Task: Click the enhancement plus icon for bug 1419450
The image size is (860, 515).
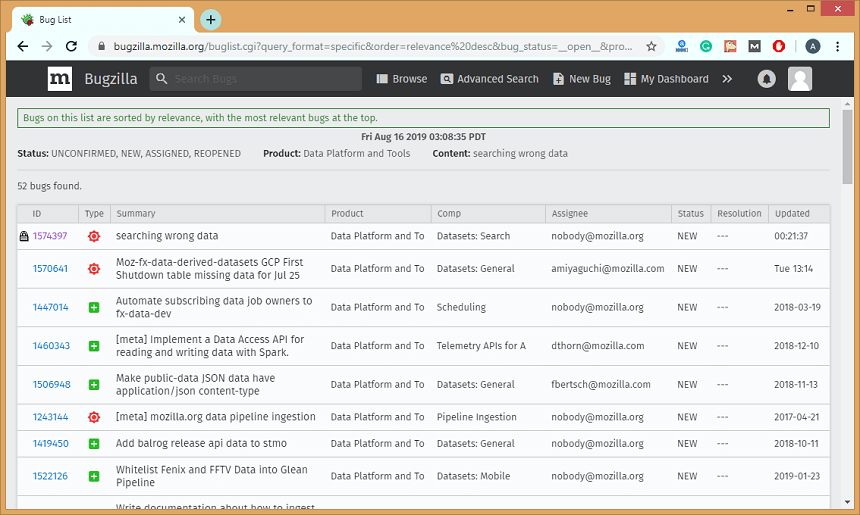Action: 94,443
